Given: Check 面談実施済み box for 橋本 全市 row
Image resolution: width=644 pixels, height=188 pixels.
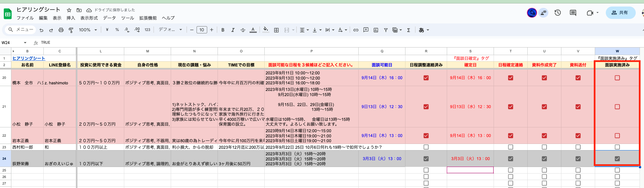Looking at the screenshot, I should tap(617, 78).
